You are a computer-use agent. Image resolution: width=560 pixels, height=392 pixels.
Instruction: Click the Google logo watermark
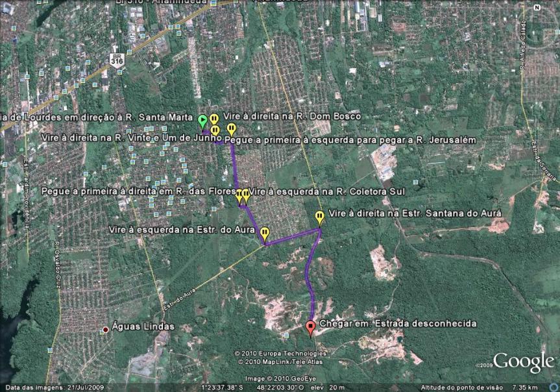(x=523, y=361)
